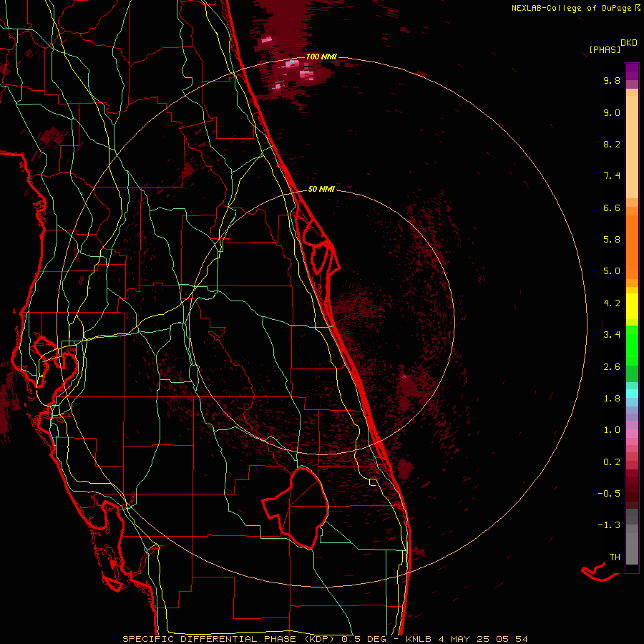Click the 50 NMI range ring label
644x644 pixels.
tap(321, 189)
